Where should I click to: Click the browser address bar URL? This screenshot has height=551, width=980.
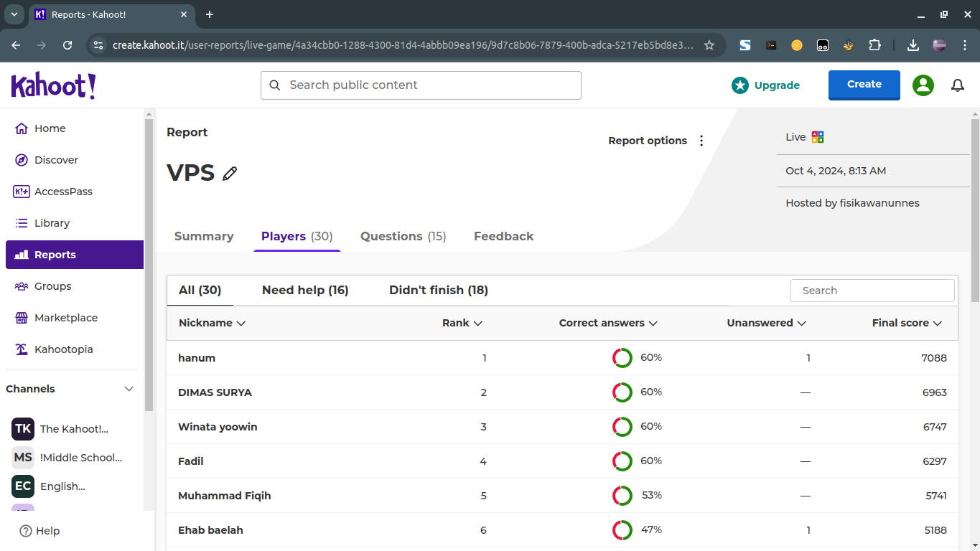pyautogui.click(x=403, y=45)
